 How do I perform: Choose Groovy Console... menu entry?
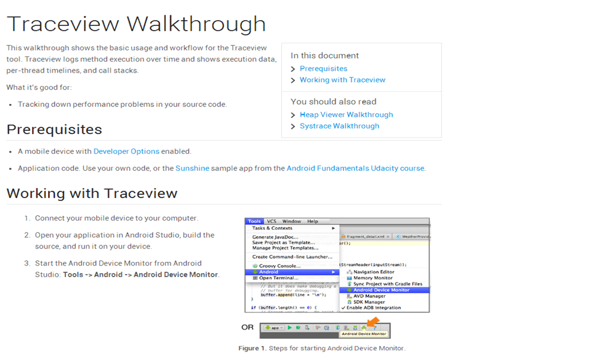pyautogui.click(x=280, y=266)
